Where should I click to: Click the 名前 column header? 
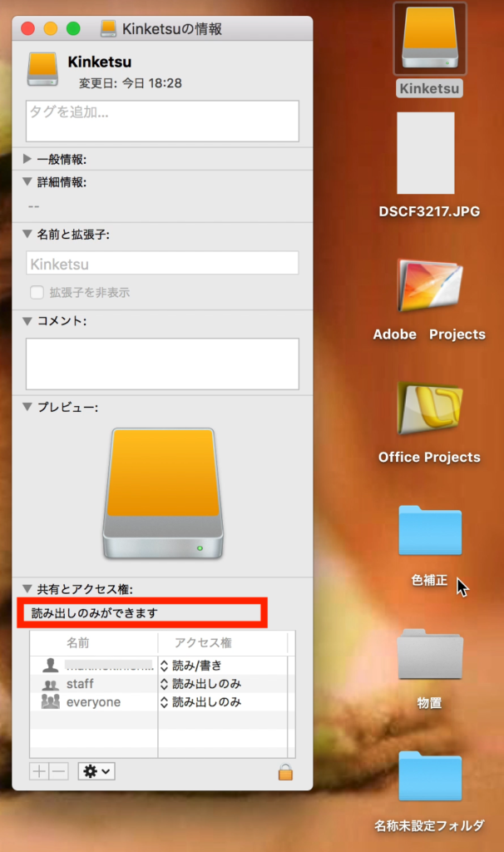coord(93,643)
